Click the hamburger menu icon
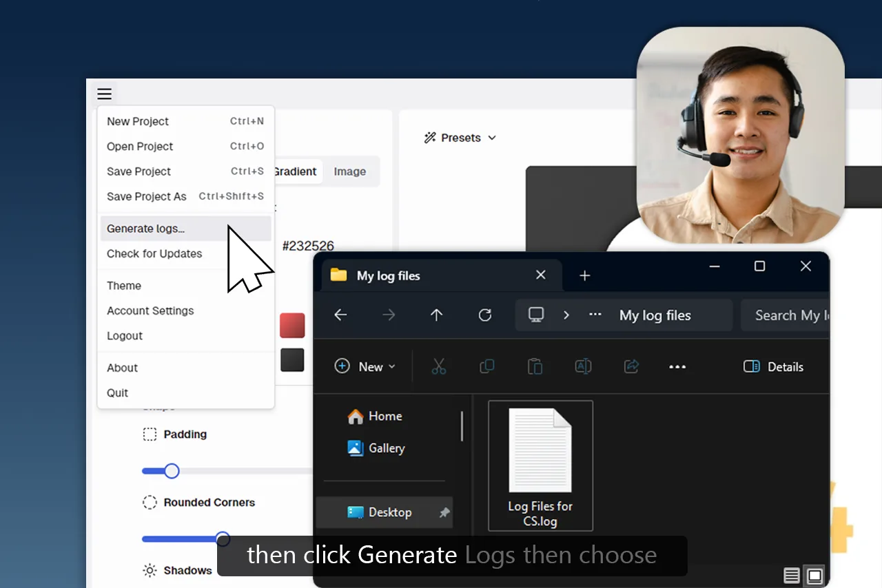The image size is (882, 588). point(104,94)
